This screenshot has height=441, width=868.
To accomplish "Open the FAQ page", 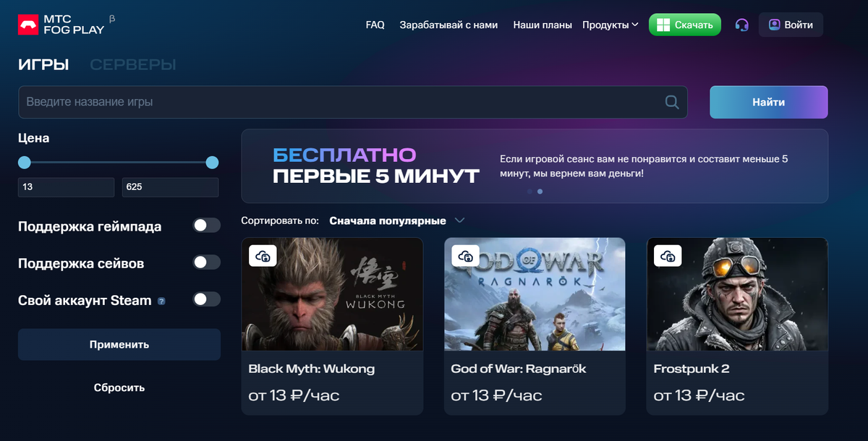I will 375,25.
